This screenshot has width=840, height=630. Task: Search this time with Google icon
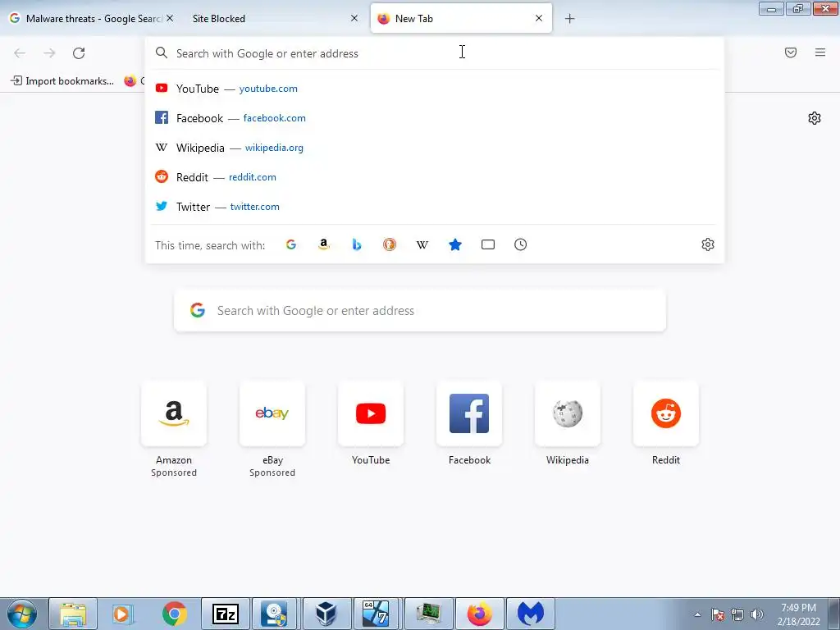tap(291, 244)
